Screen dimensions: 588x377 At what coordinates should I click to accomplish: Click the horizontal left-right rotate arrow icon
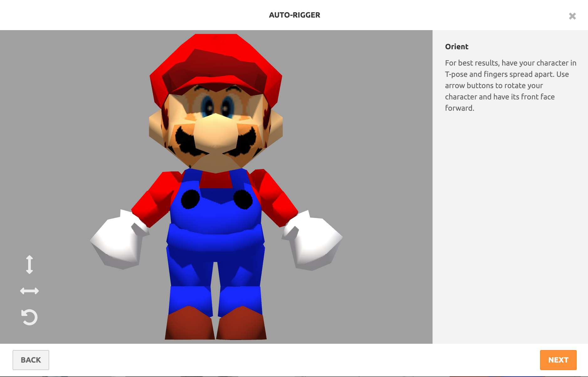tap(29, 291)
